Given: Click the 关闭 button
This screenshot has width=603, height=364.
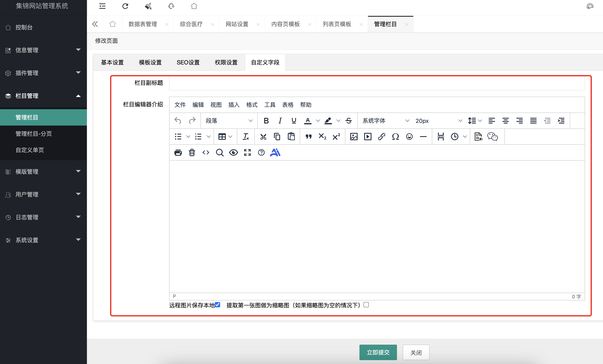Looking at the screenshot, I should (416, 352).
